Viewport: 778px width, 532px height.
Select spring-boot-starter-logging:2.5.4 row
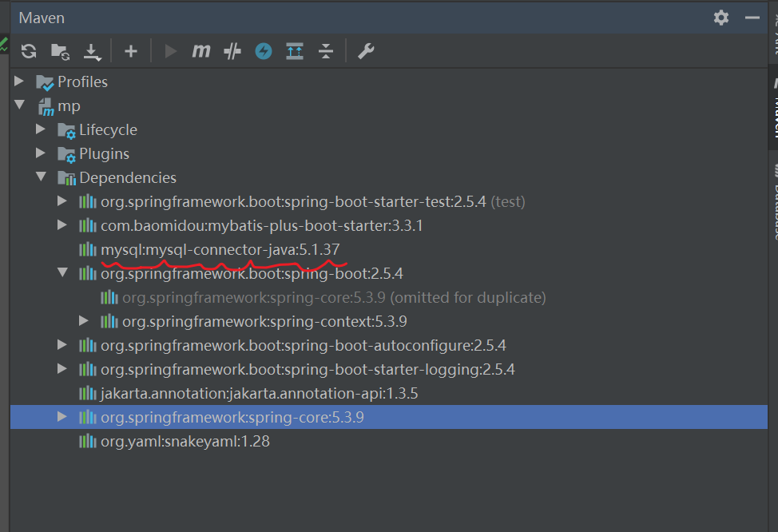389,369
